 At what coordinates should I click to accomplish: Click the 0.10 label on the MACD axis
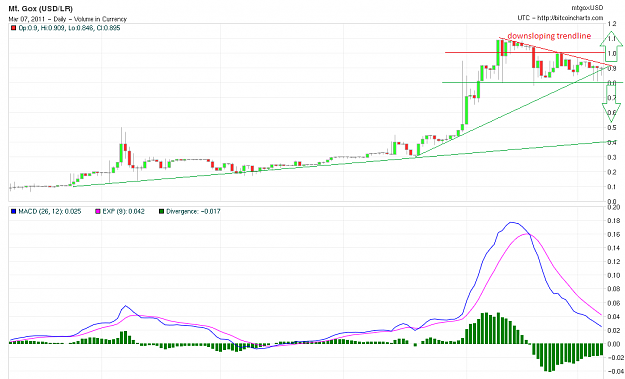[x=615, y=275]
